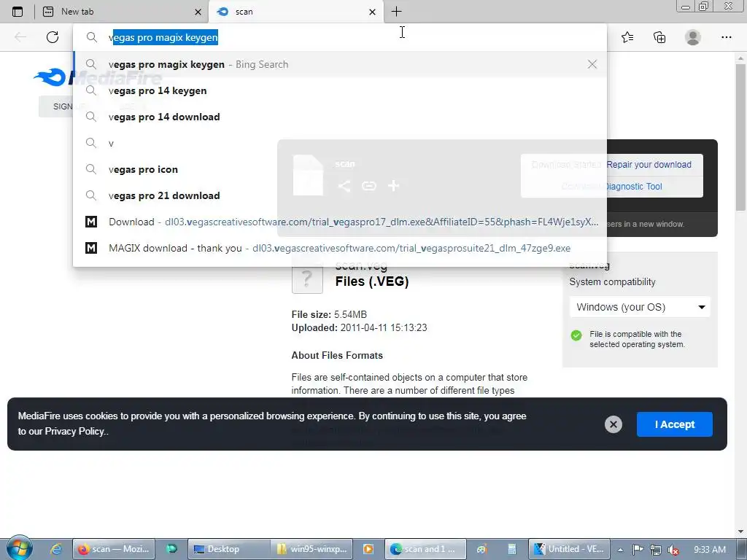
Task: Launch Internet Explorer from taskbar
Action: point(55,549)
